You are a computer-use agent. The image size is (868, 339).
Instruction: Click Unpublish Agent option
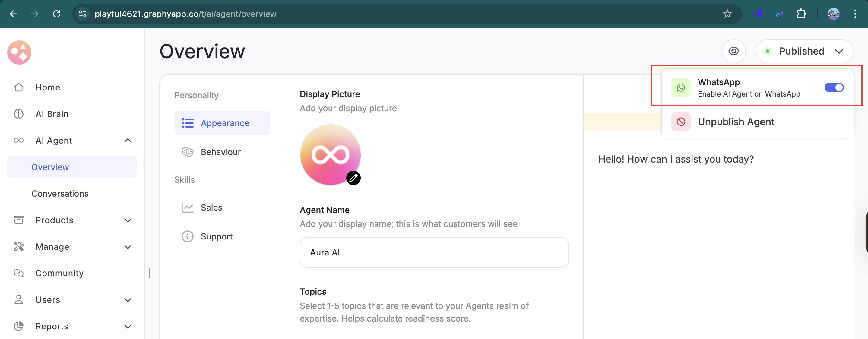pos(736,122)
